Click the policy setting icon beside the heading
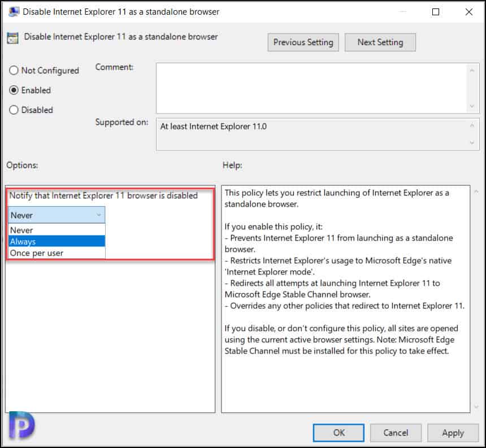 click(12, 38)
